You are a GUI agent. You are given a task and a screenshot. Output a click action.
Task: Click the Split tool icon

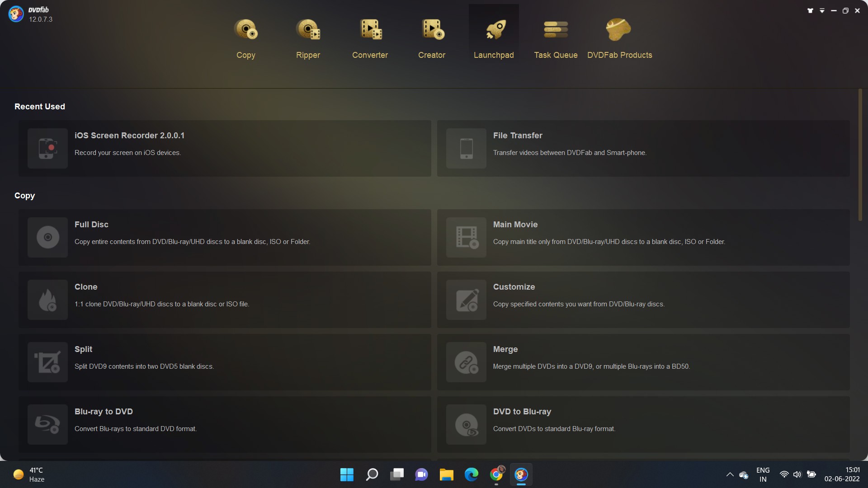pos(47,362)
